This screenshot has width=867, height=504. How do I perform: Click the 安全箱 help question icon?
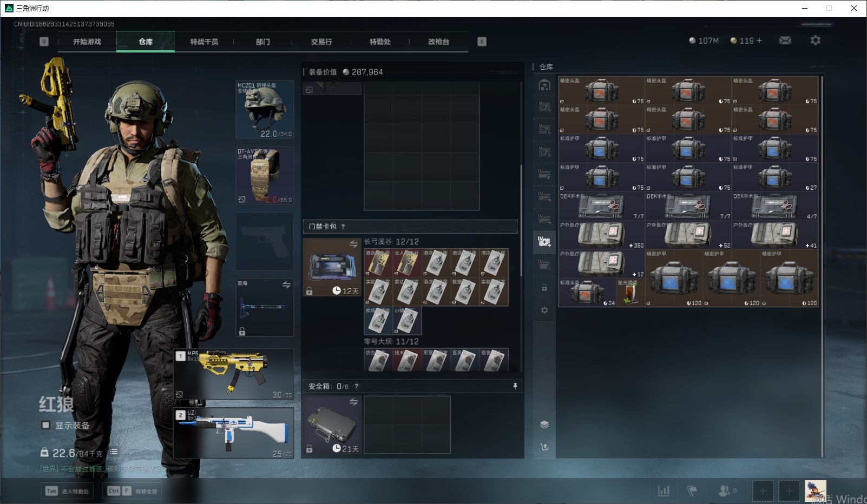click(x=356, y=386)
